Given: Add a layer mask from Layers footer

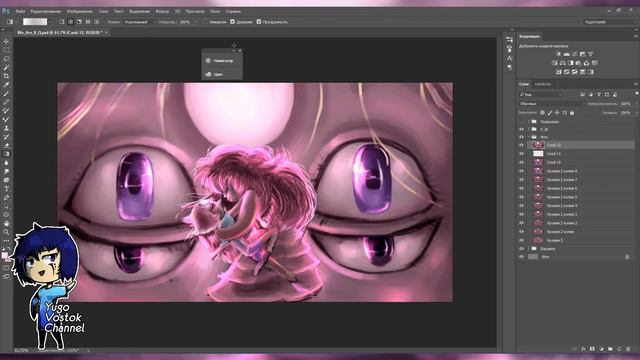Looking at the screenshot, I should coord(592,349).
